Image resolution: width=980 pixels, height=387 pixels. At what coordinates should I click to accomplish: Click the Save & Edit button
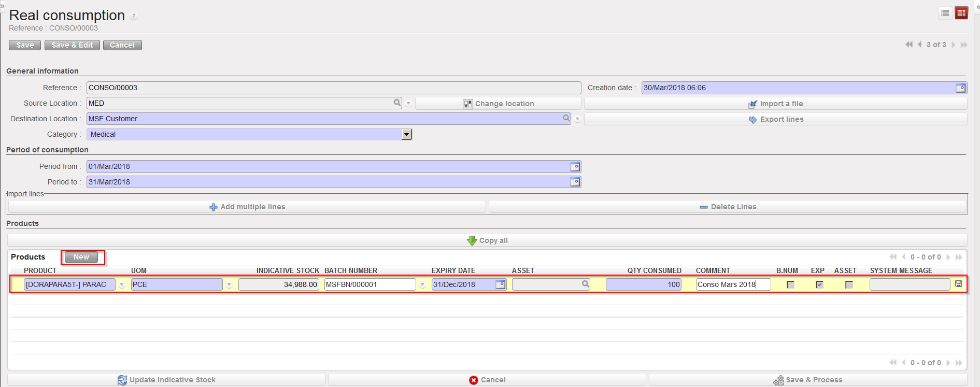tap(72, 45)
